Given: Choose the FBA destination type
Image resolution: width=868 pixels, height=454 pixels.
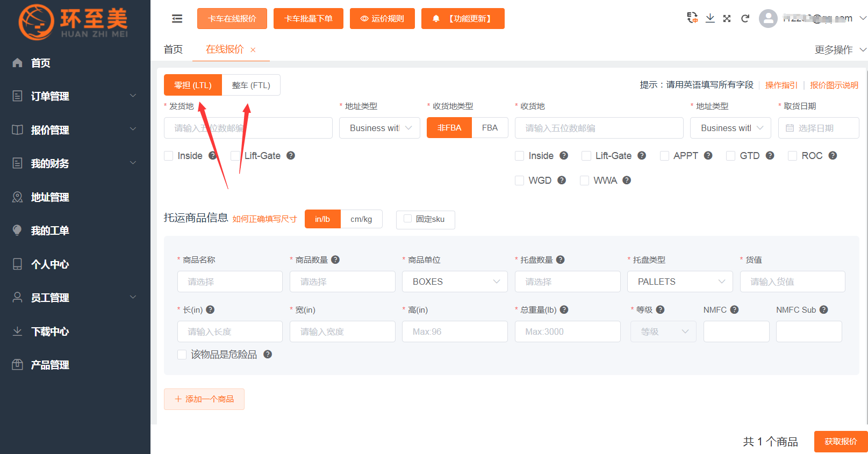Looking at the screenshot, I should tap(490, 128).
